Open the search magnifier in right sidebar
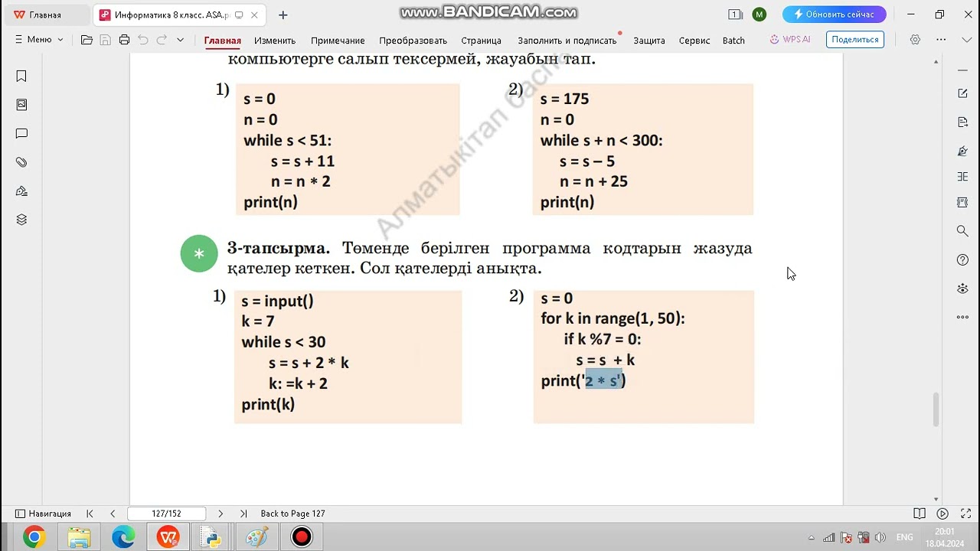The width and height of the screenshot is (980, 551). [962, 231]
